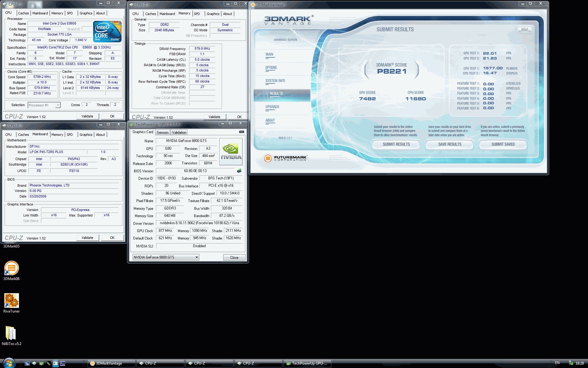Screen dimensions: 588x368
Task: Click the PLL quick launch icon
Action: pyautogui.click(x=62, y=363)
